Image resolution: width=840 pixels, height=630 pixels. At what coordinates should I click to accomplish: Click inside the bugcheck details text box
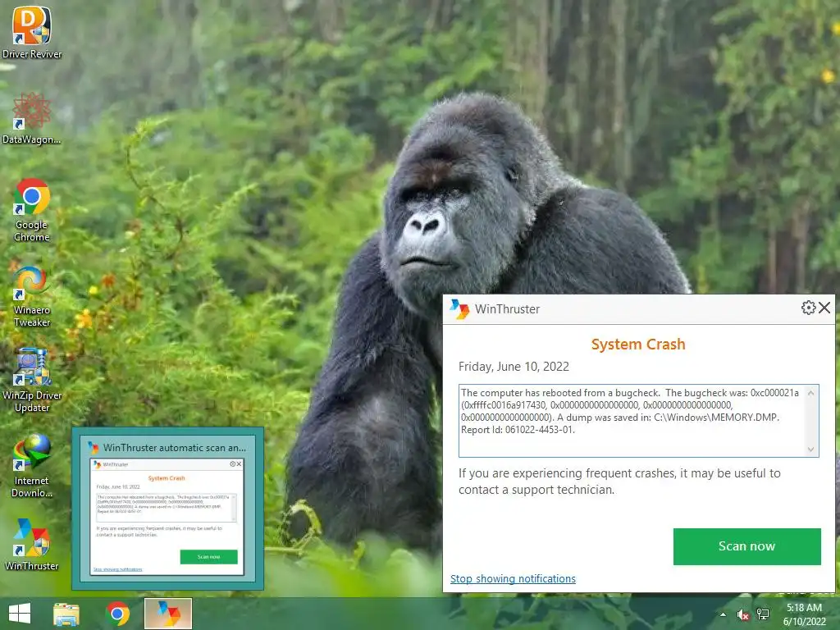tap(638, 421)
